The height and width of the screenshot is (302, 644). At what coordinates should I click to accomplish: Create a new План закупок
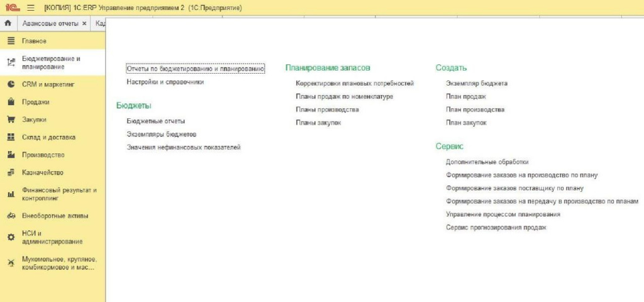[466, 123]
